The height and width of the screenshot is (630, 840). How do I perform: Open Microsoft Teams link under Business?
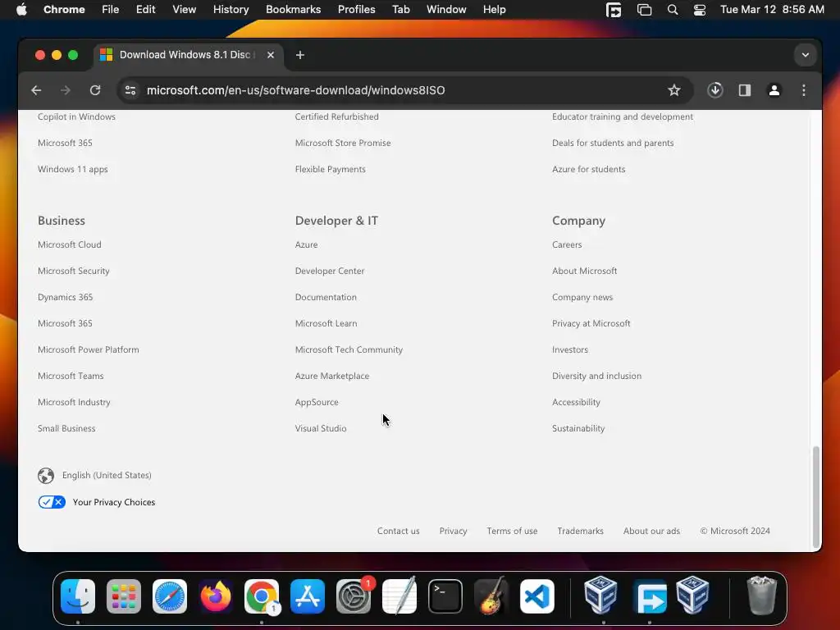(x=71, y=376)
